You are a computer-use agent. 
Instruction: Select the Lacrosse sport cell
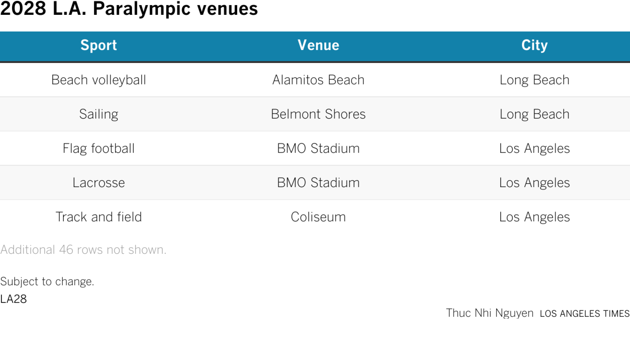click(99, 183)
